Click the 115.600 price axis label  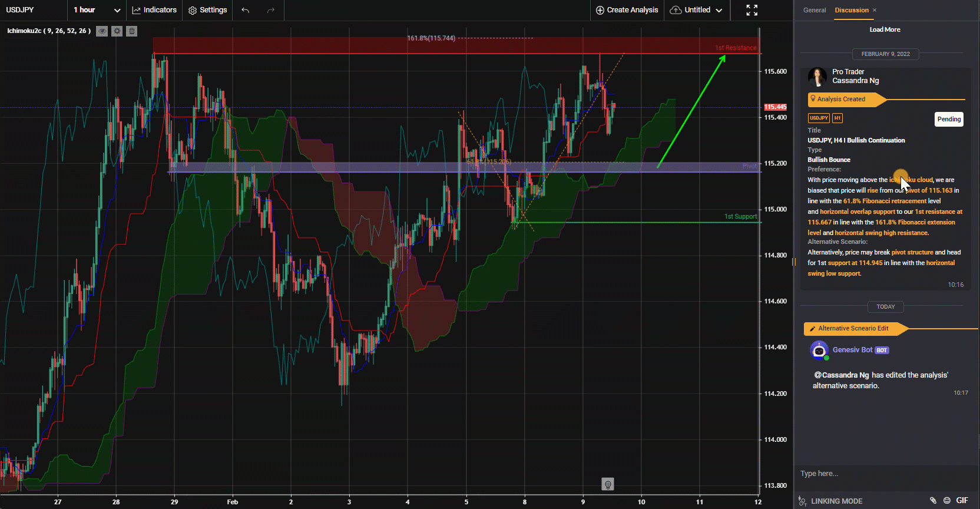coord(775,71)
